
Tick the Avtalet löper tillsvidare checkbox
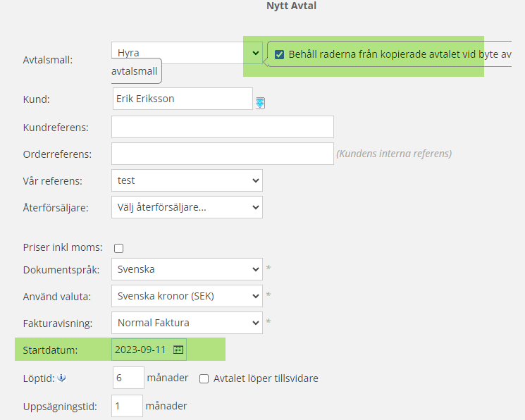coord(204,379)
